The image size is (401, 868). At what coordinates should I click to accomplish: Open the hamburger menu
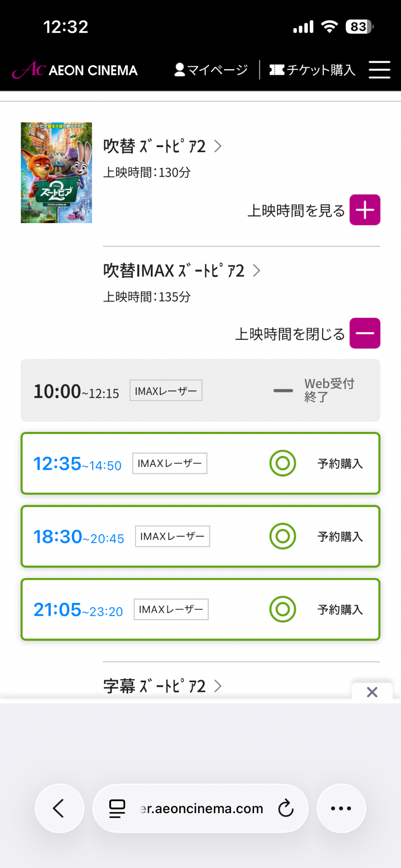[379, 70]
